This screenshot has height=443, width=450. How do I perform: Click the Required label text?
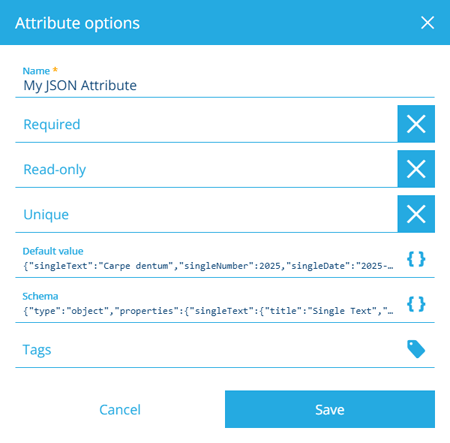[x=52, y=124]
